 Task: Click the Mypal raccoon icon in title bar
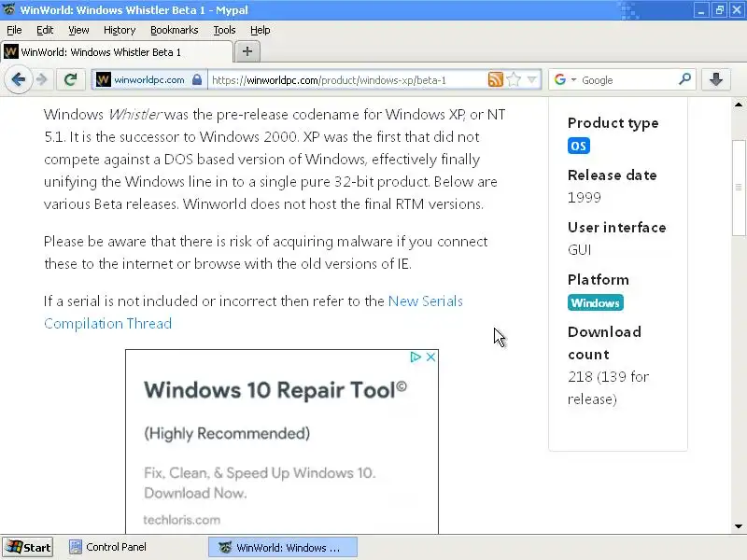(x=8, y=9)
